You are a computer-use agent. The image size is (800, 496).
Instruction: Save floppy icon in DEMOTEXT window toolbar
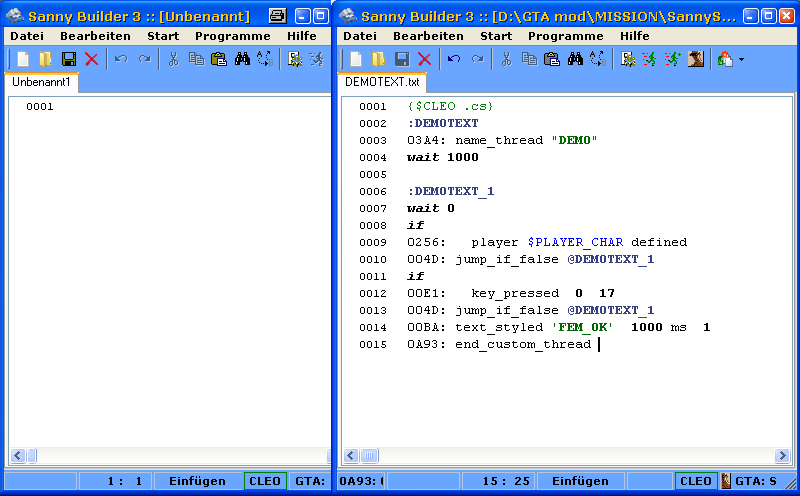coord(402,59)
